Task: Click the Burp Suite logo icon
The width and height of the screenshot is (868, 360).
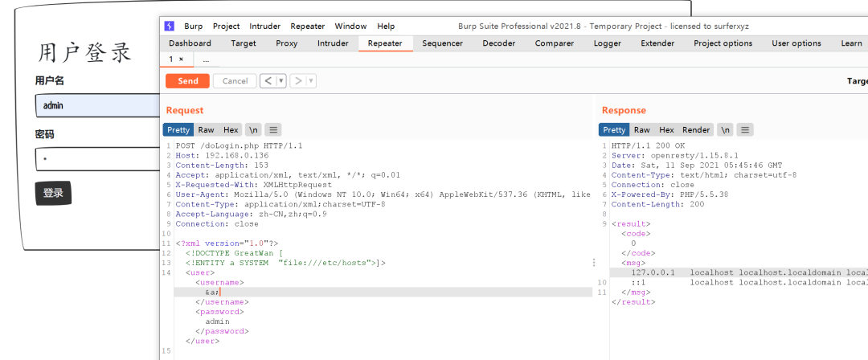Action: pyautogui.click(x=170, y=26)
